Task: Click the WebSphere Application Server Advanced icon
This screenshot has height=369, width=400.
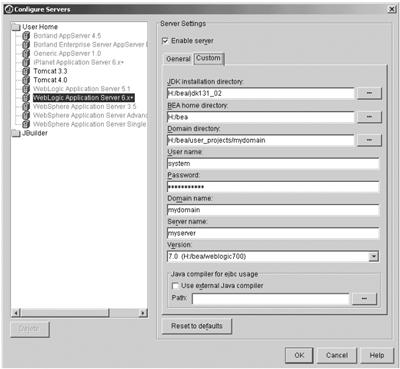Action: point(26,115)
